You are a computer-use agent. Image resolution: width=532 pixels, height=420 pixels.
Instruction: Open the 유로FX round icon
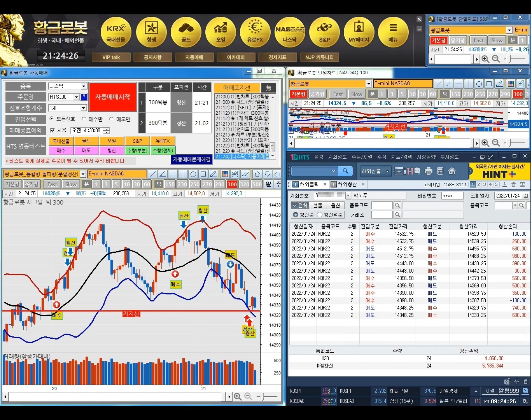[255, 32]
